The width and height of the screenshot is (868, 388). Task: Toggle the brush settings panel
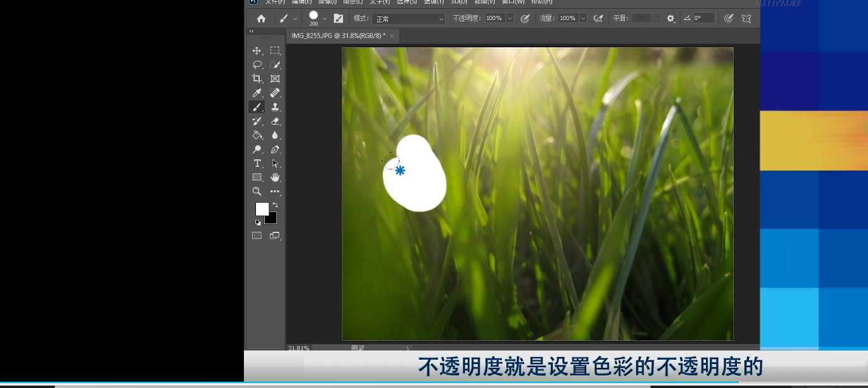tap(339, 18)
